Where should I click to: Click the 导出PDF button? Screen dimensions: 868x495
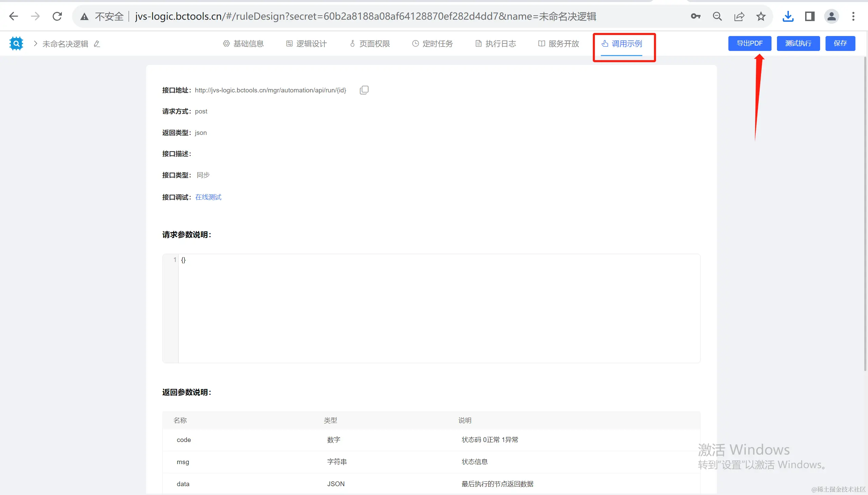click(749, 43)
